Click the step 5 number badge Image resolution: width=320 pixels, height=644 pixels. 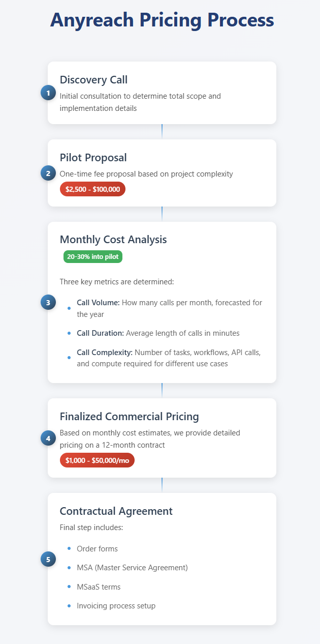[48, 559]
